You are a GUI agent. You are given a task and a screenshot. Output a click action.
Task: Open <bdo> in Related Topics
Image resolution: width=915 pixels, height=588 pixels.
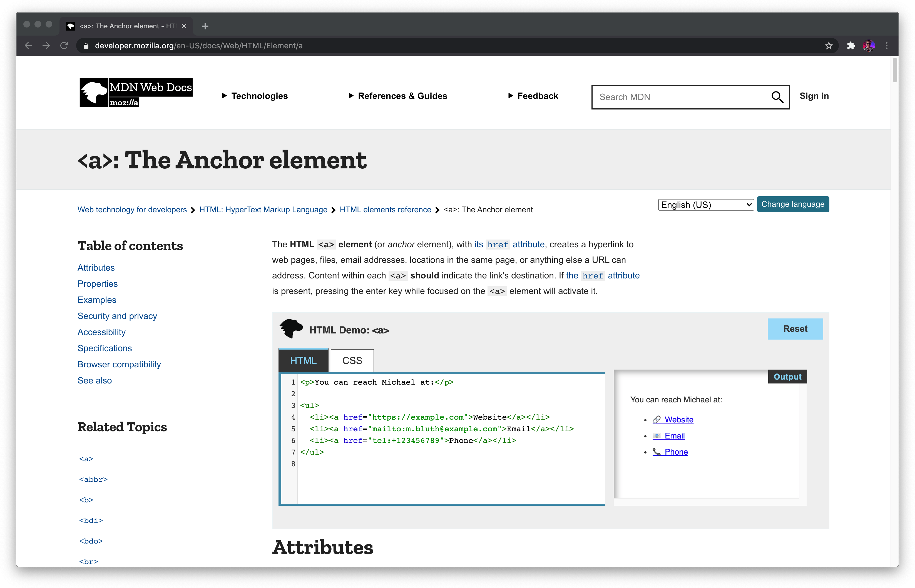pyautogui.click(x=91, y=541)
